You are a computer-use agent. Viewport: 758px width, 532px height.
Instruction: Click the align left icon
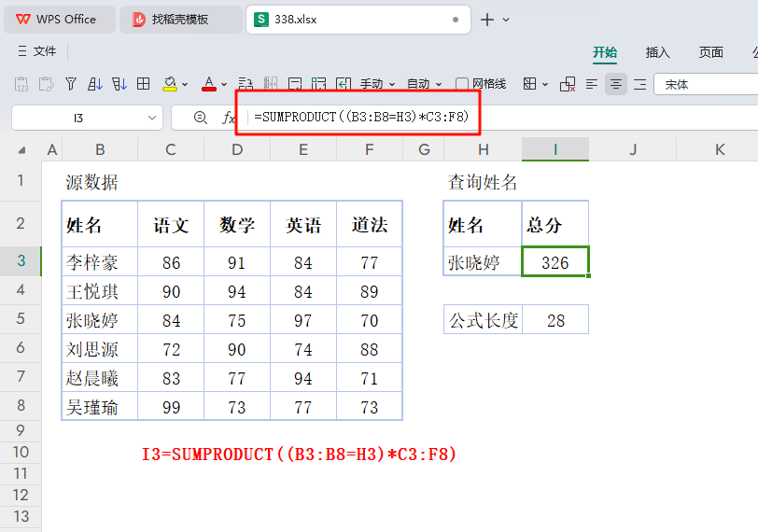(592, 85)
